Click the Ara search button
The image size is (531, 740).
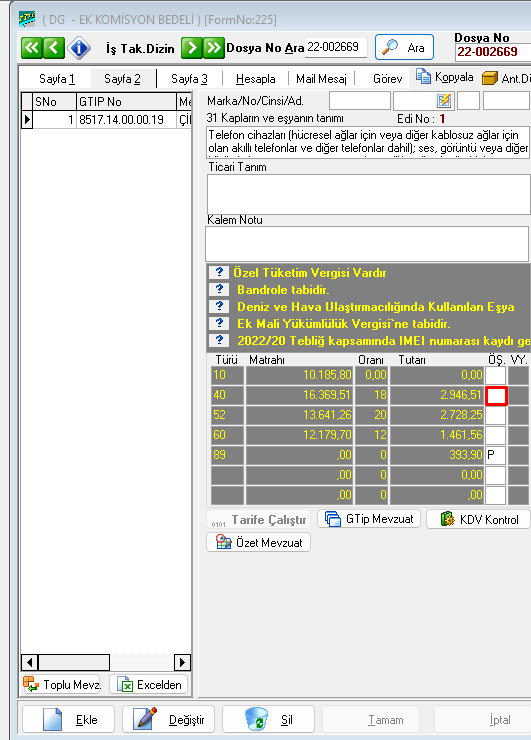405,47
